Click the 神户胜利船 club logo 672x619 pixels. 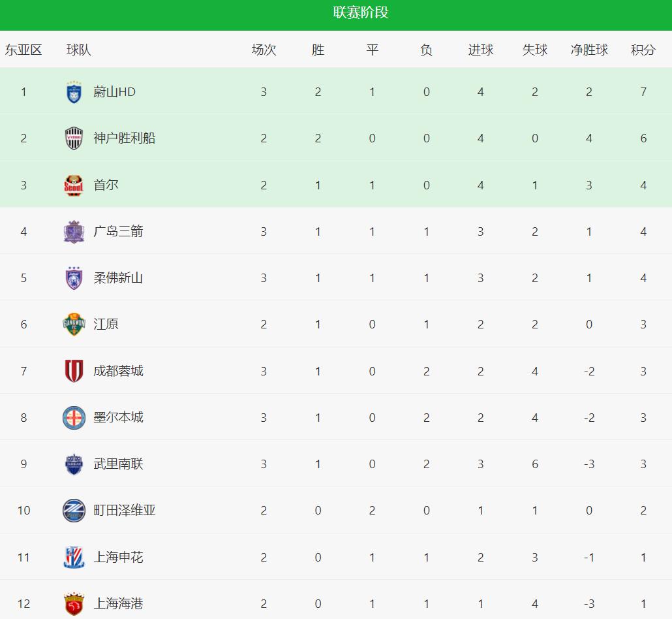(x=74, y=138)
